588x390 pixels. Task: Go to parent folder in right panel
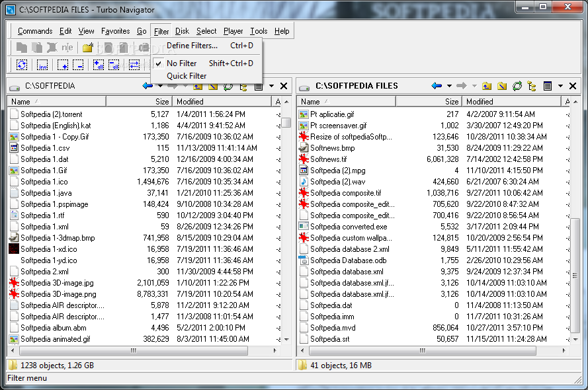point(487,86)
